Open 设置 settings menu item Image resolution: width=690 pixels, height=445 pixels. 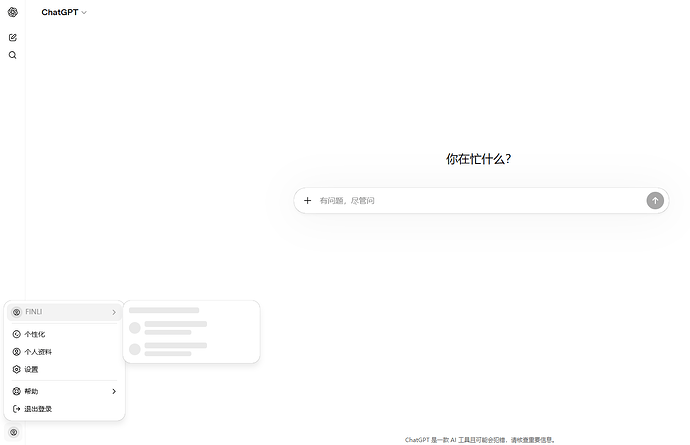pyautogui.click(x=64, y=369)
